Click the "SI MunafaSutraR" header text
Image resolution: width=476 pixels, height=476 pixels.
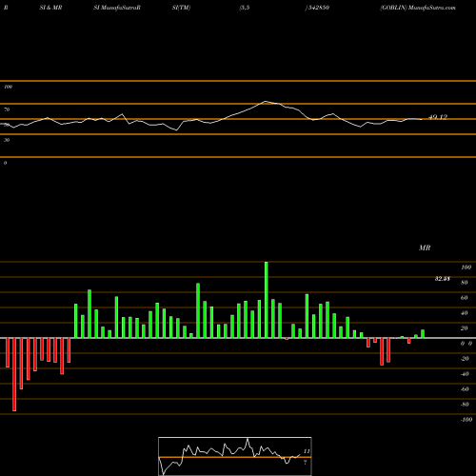[x=117, y=8]
